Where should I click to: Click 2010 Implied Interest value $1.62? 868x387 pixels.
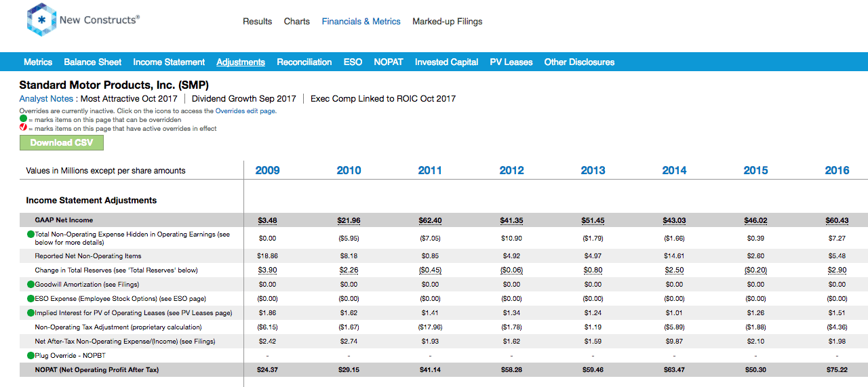[349, 313]
